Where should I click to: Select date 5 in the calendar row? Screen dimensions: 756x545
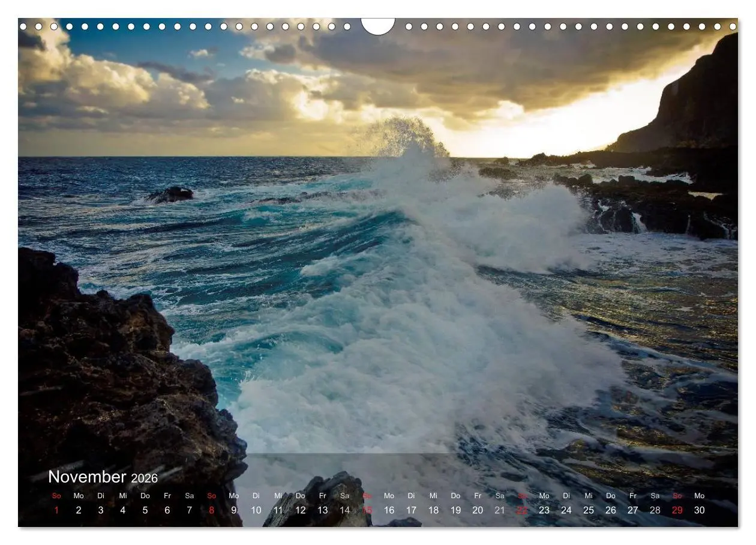click(x=145, y=510)
